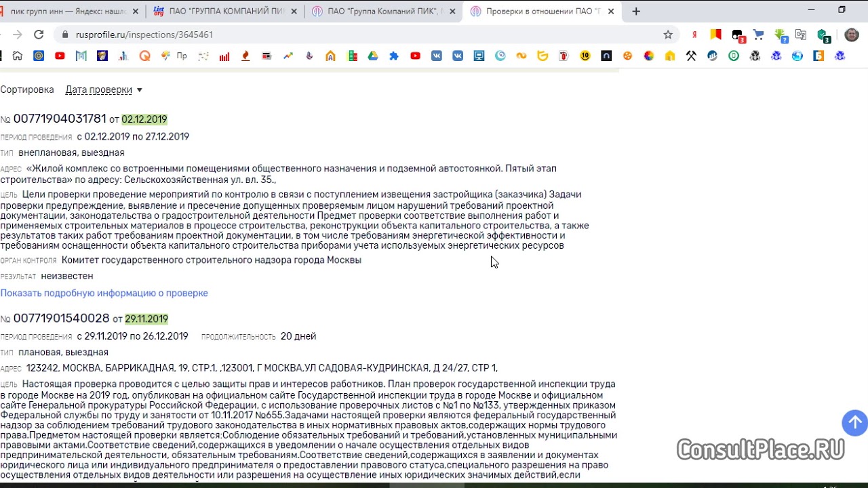Open the blue puzzle piece bookmark
The image size is (868, 488).
pyautogui.click(x=394, y=56)
